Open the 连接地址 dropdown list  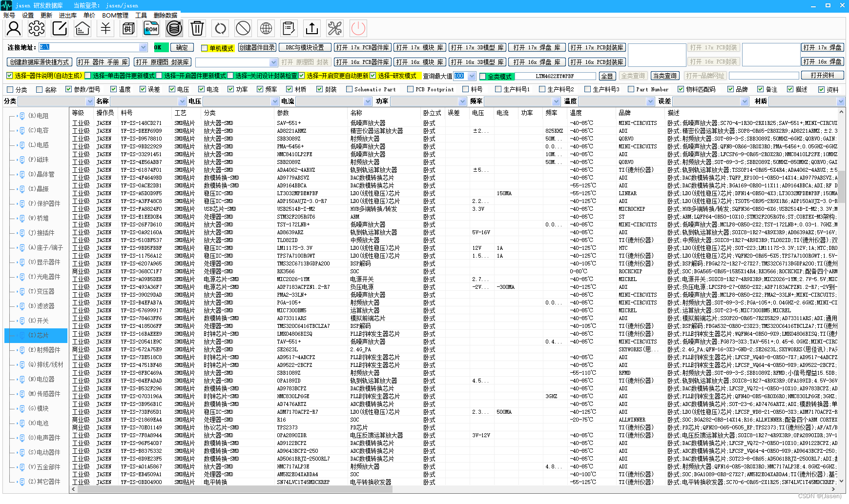pyautogui.click(x=143, y=47)
